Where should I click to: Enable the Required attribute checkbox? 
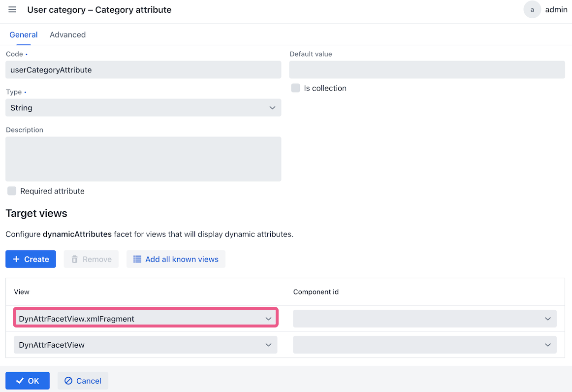(12, 191)
